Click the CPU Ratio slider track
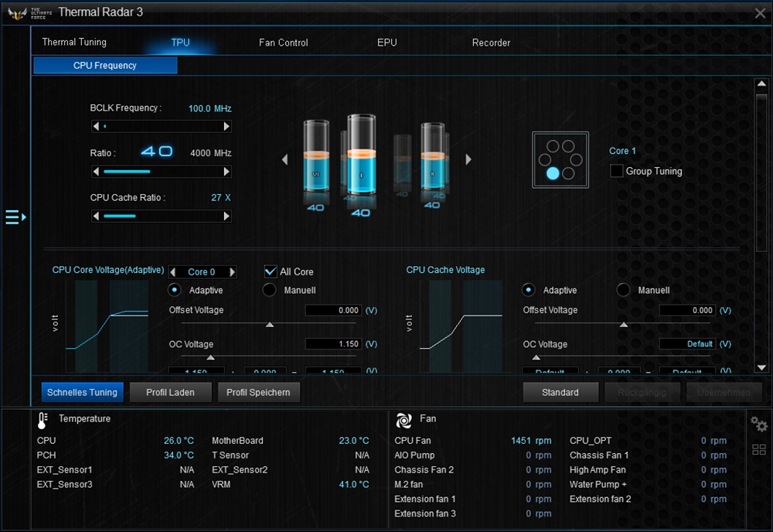 [x=162, y=172]
